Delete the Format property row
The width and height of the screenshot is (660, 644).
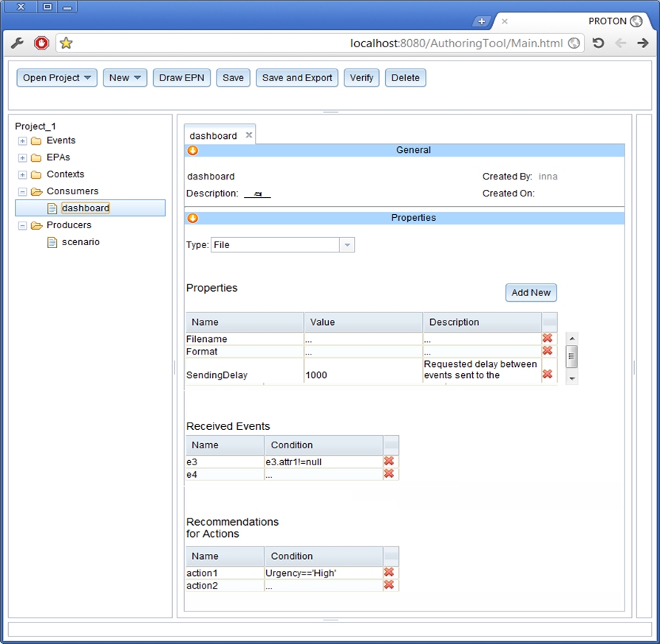(x=547, y=350)
